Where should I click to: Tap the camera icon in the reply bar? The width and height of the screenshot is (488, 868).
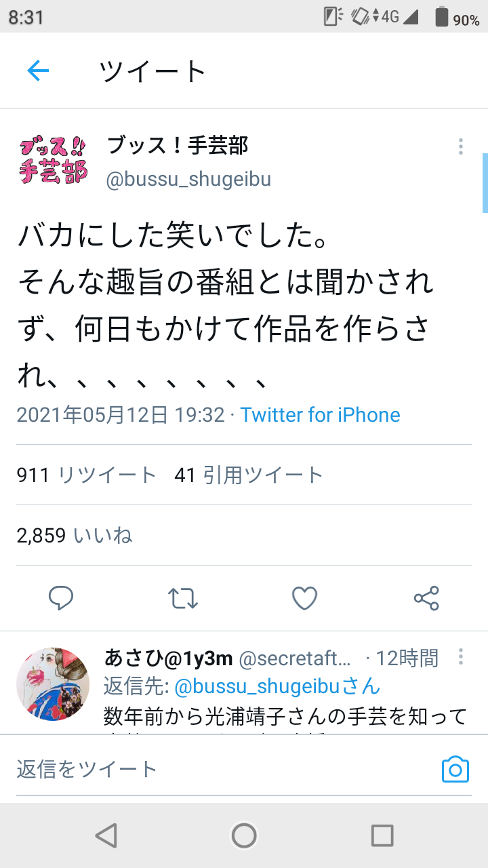[x=455, y=770]
